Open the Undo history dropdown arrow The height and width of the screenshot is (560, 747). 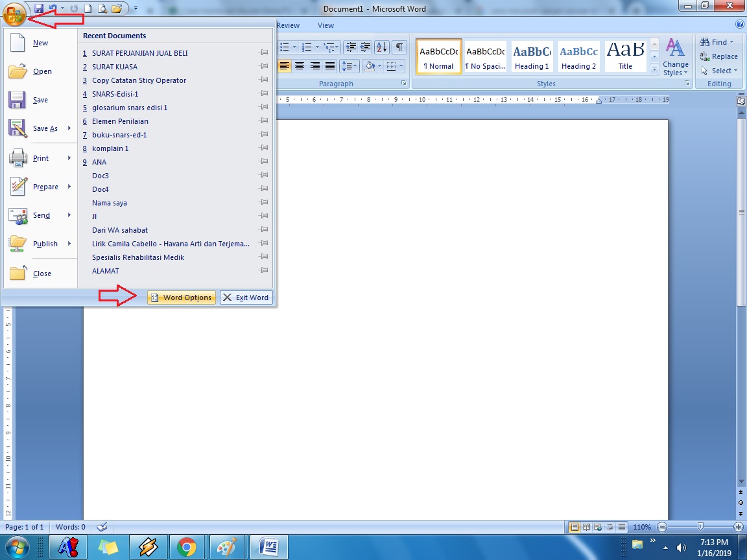point(62,8)
